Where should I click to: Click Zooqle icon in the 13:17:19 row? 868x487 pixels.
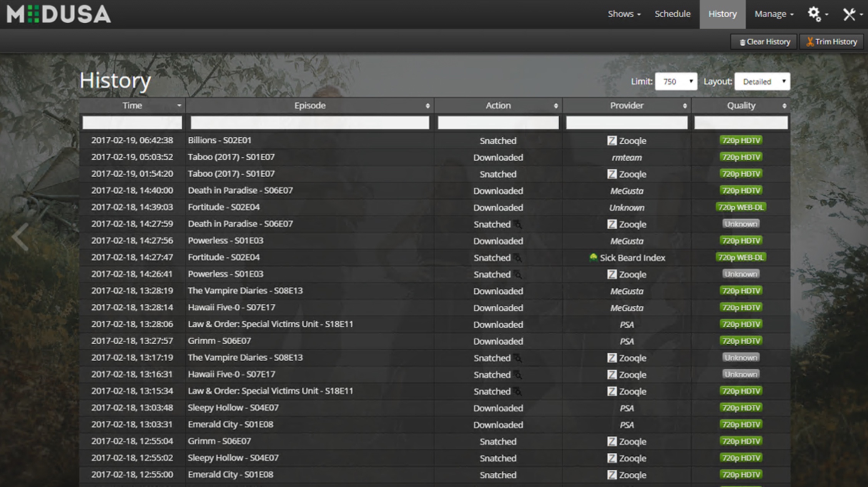[x=612, y=358]
